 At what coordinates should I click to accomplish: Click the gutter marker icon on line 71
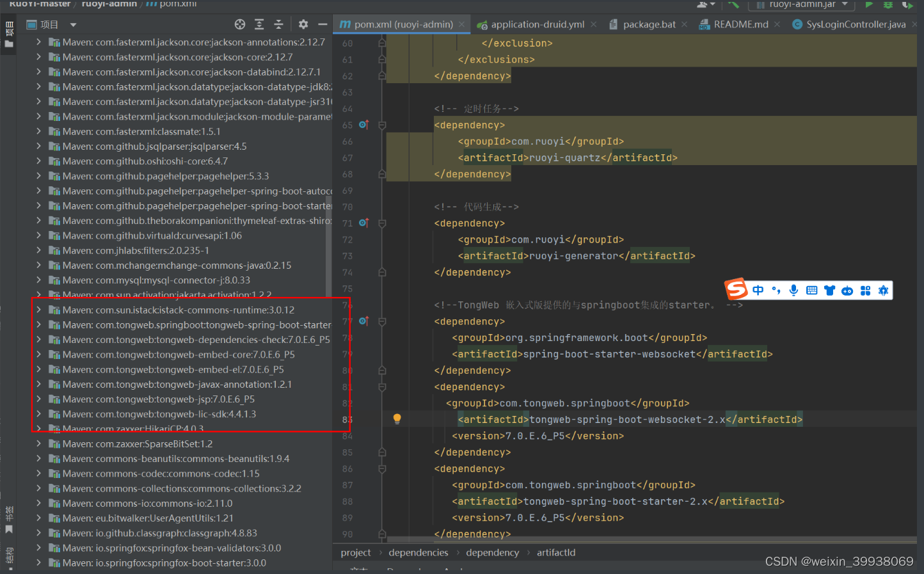pos(363,223)
